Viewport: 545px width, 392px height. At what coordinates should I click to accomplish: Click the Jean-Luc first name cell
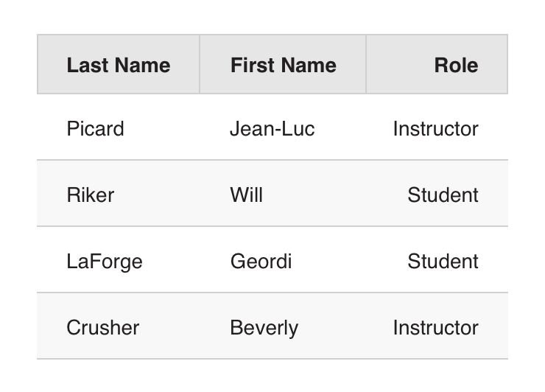[x=272, y=129]
